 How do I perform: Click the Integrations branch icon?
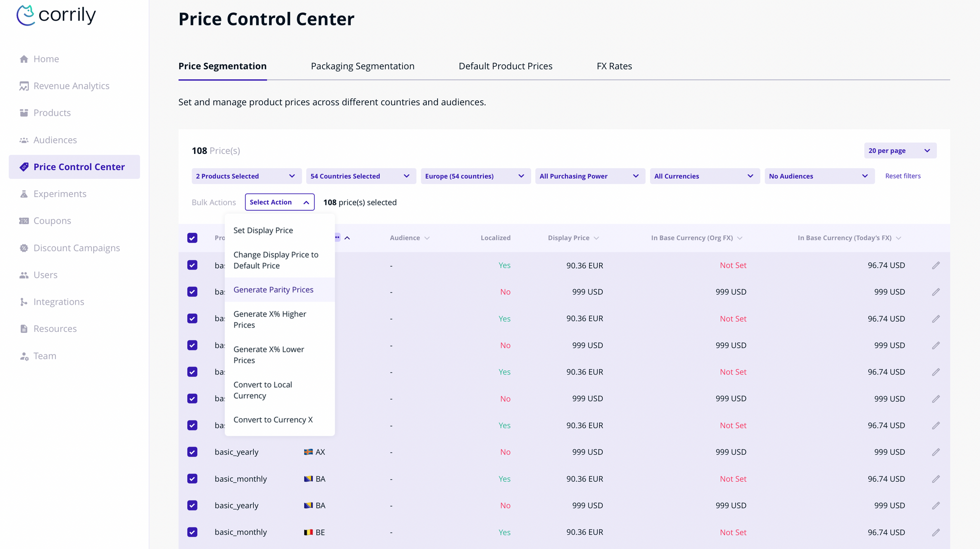coord(24,302)
